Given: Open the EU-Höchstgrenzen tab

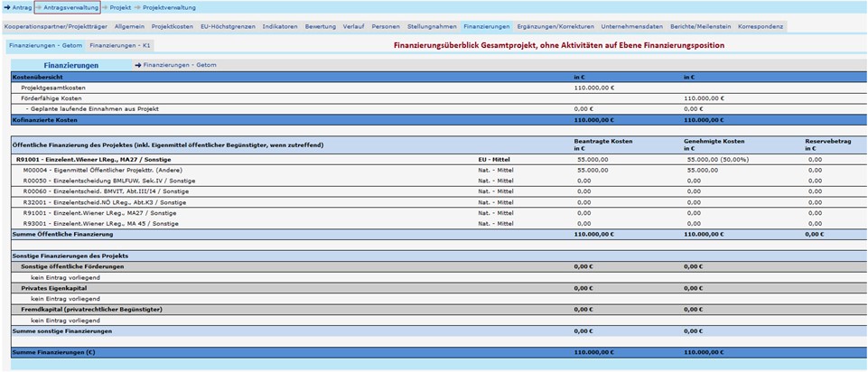Looking at the screenshot, I should pyautogui.click(x=229, y=27).
